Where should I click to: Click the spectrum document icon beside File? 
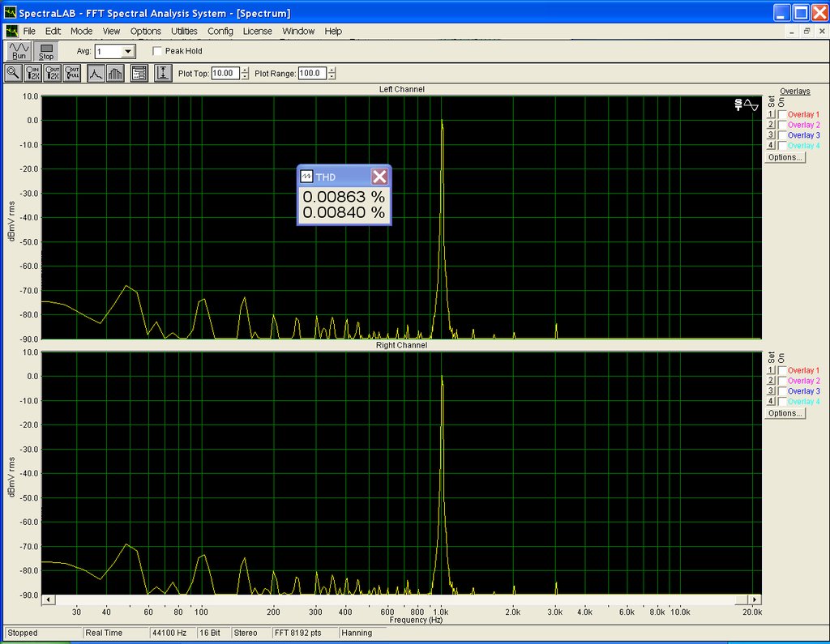11,32
